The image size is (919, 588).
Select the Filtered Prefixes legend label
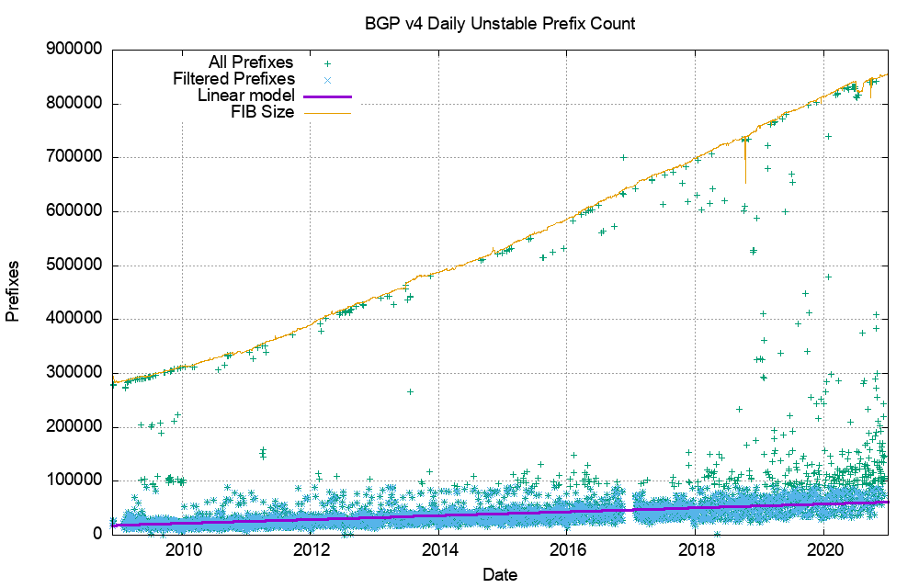233,80
